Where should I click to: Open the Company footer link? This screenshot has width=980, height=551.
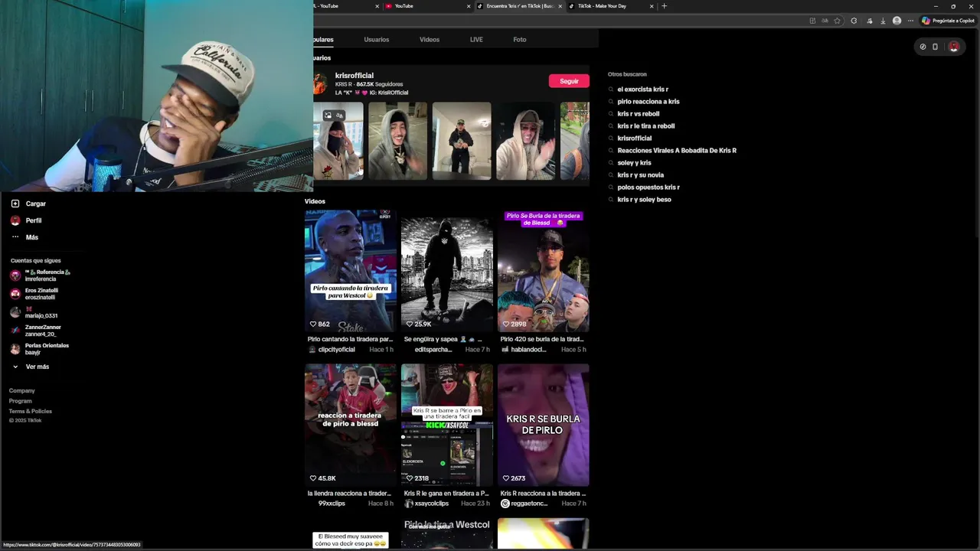pyautogui.click(x=22, y=391)
